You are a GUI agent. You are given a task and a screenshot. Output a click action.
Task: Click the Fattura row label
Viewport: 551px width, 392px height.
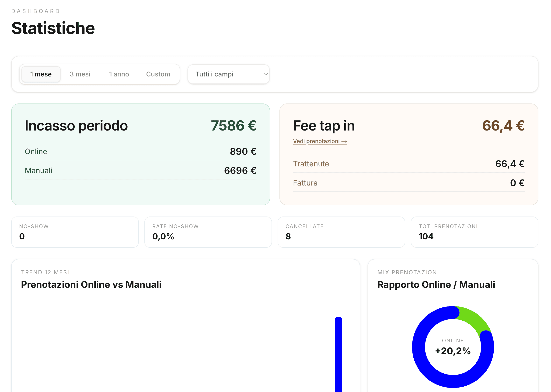coord(305,183)
